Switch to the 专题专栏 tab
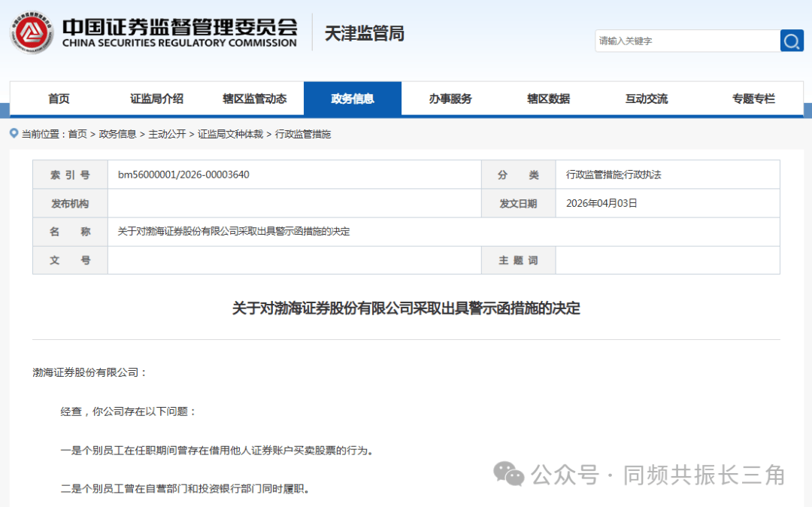The height and width of the screenshot is (507, 812). click(x=753, y=99)
